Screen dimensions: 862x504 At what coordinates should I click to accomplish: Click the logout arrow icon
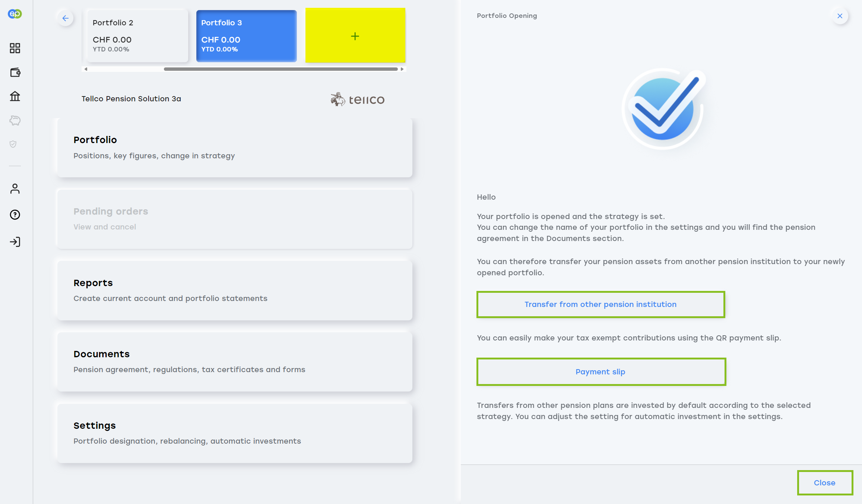[15, 242]
